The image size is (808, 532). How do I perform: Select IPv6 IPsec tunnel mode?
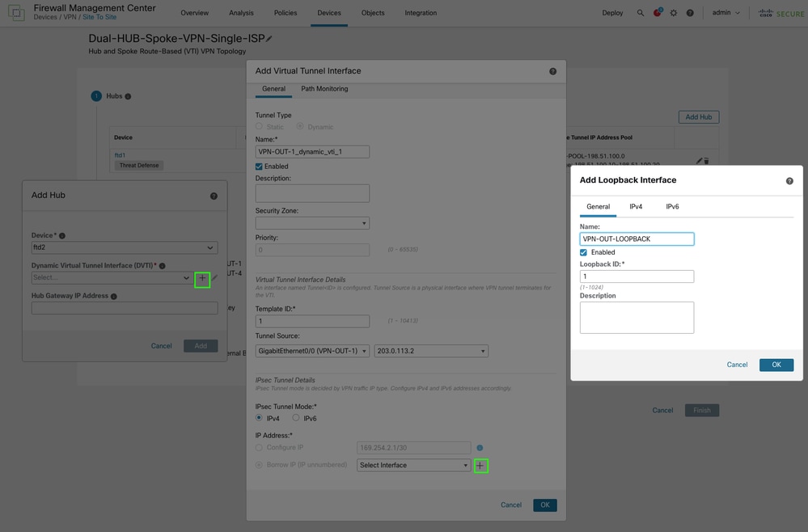[x=296, y=418]
